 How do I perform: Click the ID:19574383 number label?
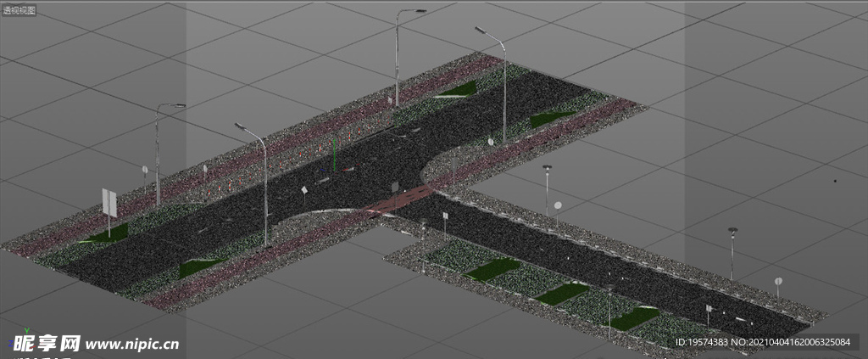click(x=703, y=342)
